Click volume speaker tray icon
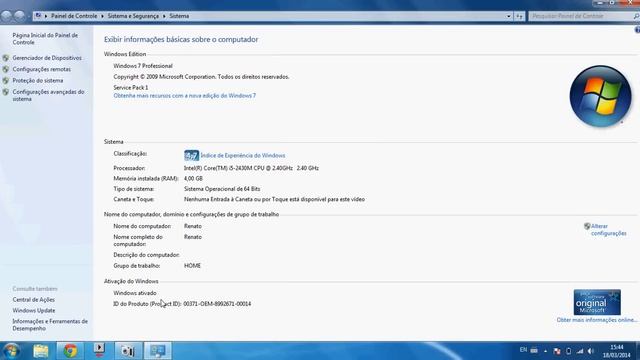Screen dimensions: 640x360 coord(591,351)
